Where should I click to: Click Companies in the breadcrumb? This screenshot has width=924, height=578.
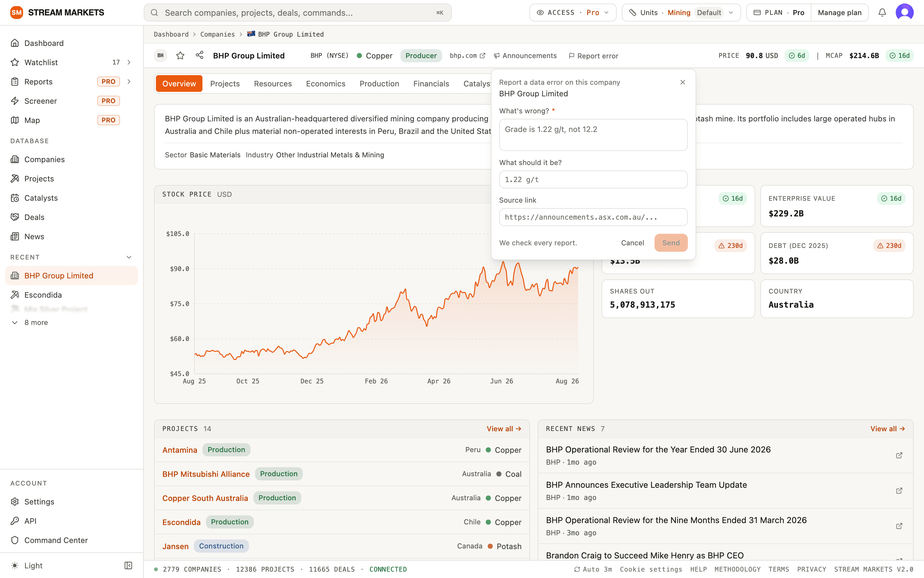tap(217, 34)
